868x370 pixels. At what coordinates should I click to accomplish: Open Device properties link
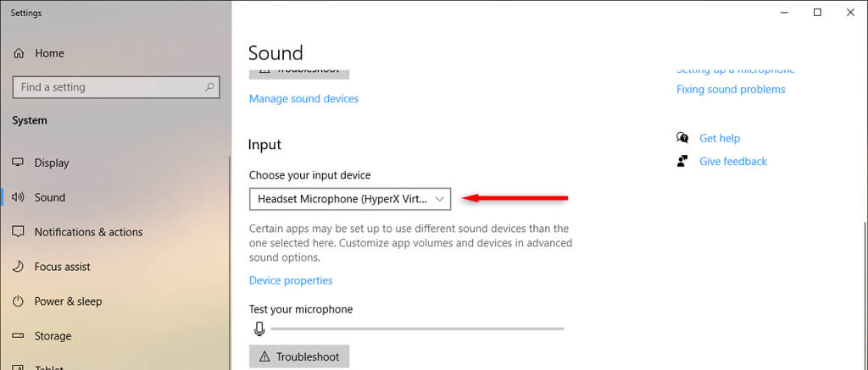pyautogui.click(x=291, y=280)
